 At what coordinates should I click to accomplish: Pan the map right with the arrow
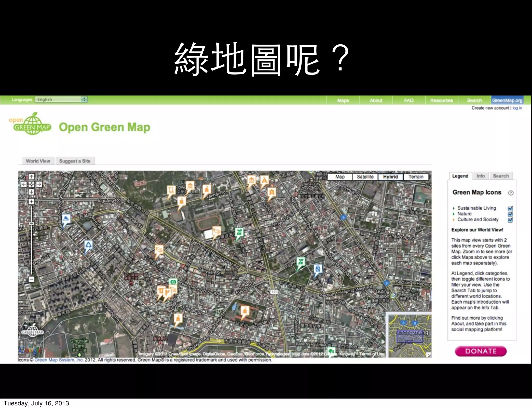point(39,184)
